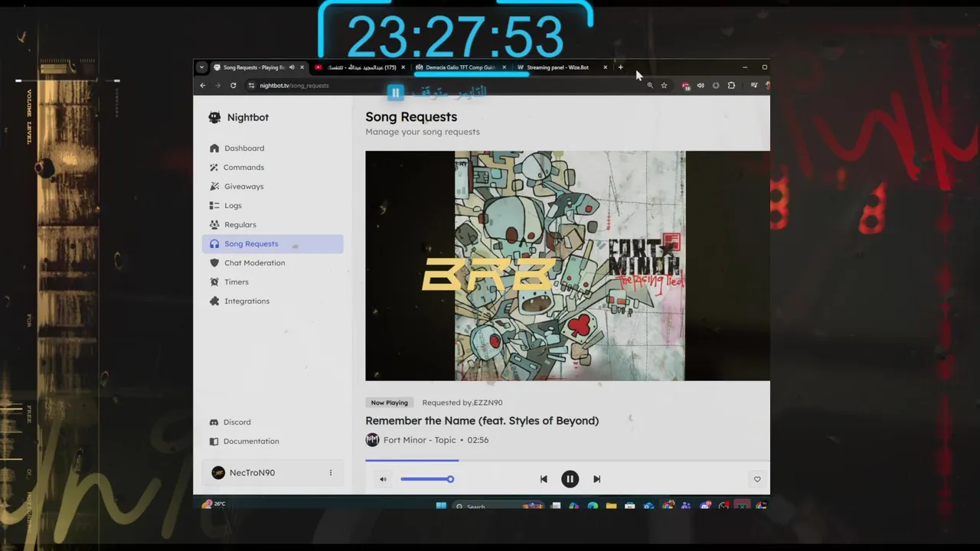Open File Explorer from the taskbar
The image size is (980, 551).
pyautogui.click(x=611, y=506)
